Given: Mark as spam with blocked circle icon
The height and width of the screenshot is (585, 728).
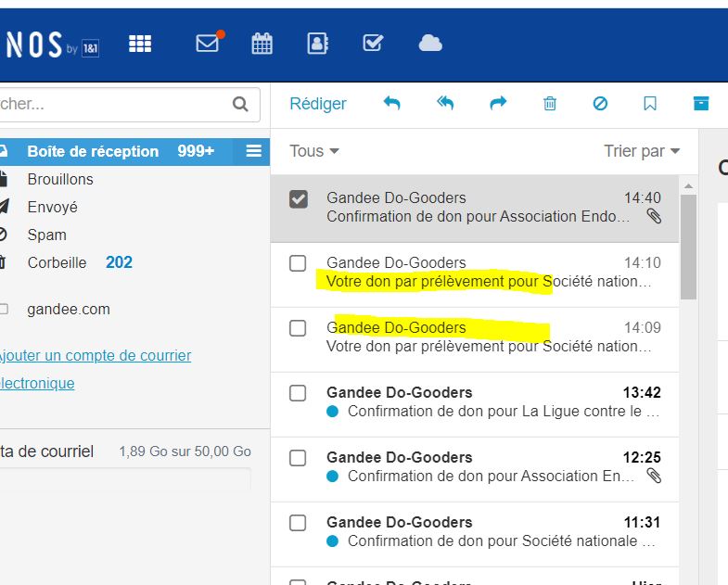Looking at the screenshot, I should pos(600,103).
